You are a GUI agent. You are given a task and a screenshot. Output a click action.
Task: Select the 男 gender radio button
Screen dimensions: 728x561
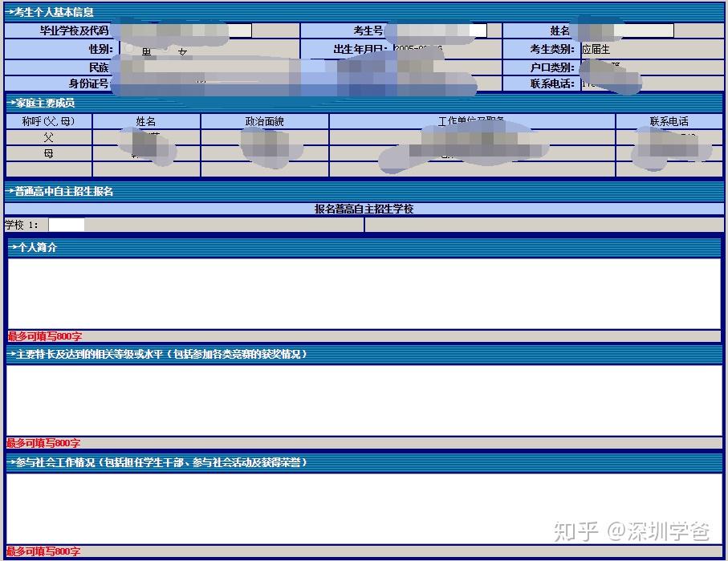[130, 48]
